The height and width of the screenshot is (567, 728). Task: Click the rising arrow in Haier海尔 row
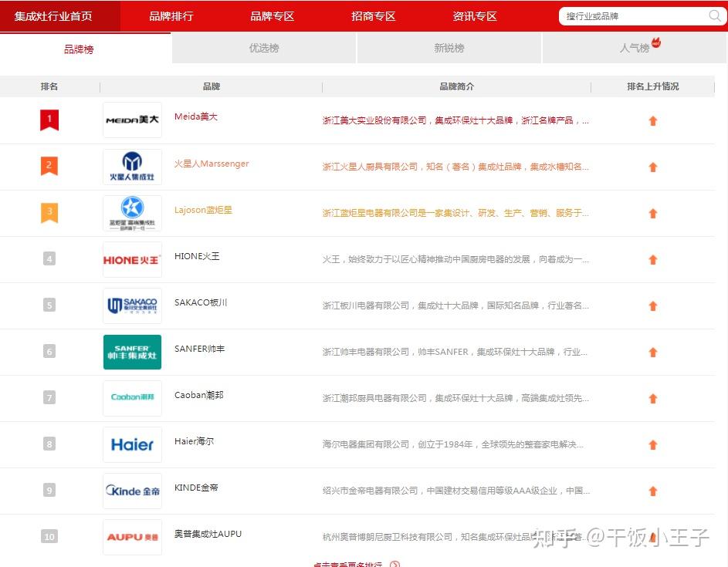click(x=653, y=445)
